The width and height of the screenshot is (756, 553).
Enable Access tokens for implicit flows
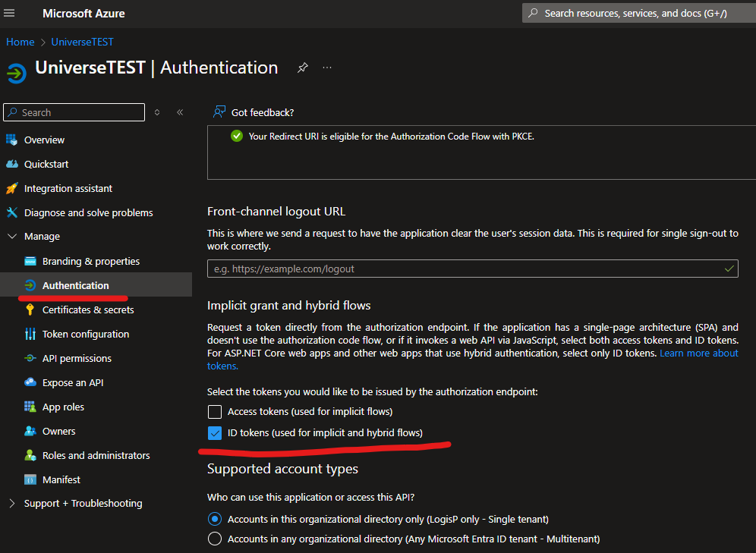pyautogui.click(x=215, y=412)
